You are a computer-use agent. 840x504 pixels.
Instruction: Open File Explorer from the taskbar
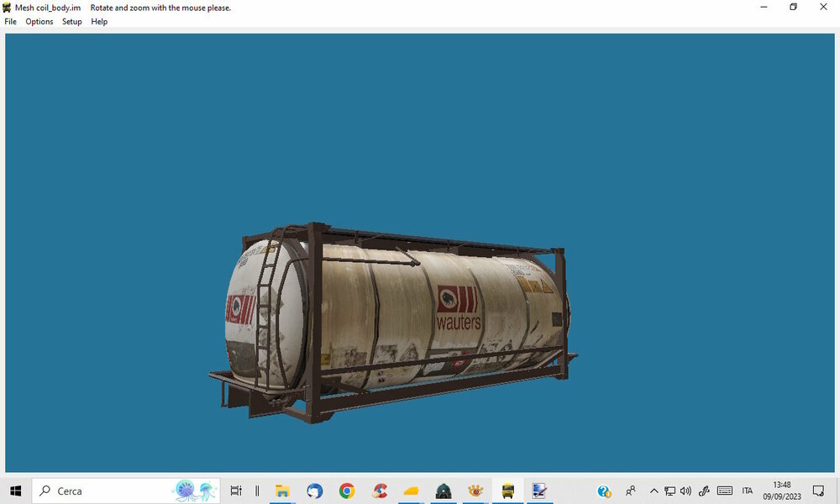tap(282, 491)
